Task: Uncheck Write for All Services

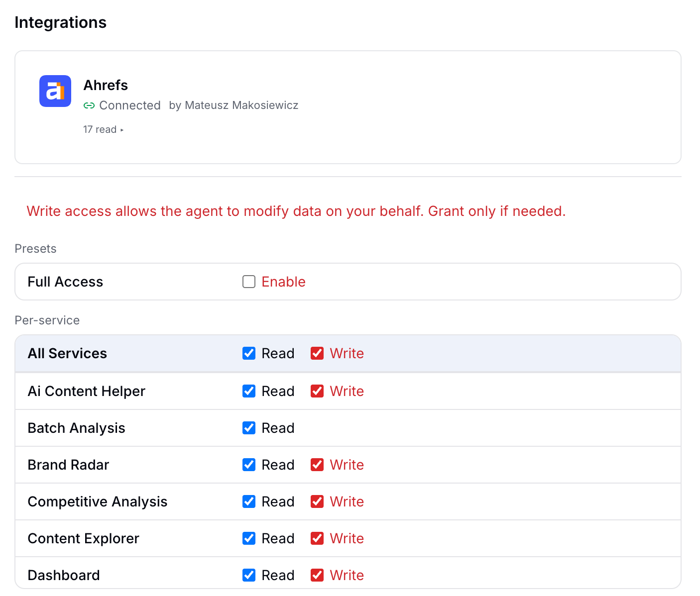Action: point(317,353)
